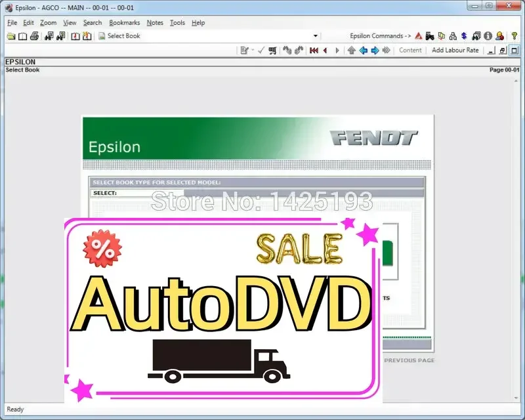Click the vertical scrollbar down arrow
The image size is (525, 420).
516,398
